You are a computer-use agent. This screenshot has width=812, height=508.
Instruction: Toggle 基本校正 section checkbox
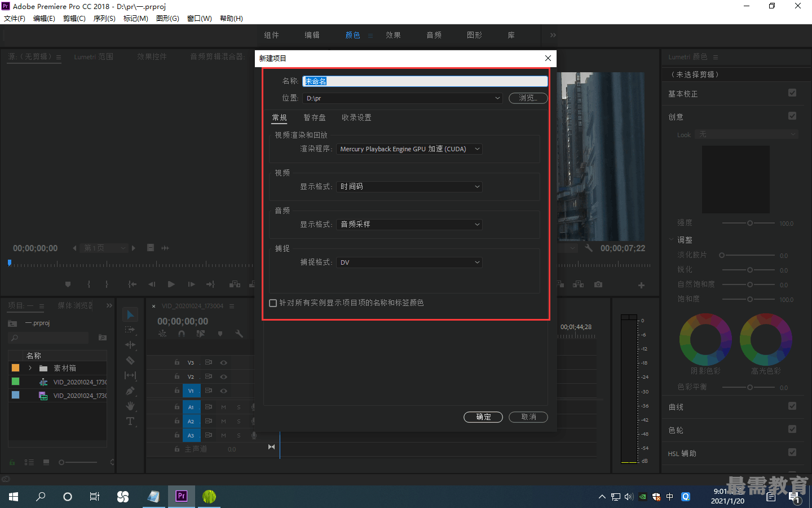click(x=792, y=93)
